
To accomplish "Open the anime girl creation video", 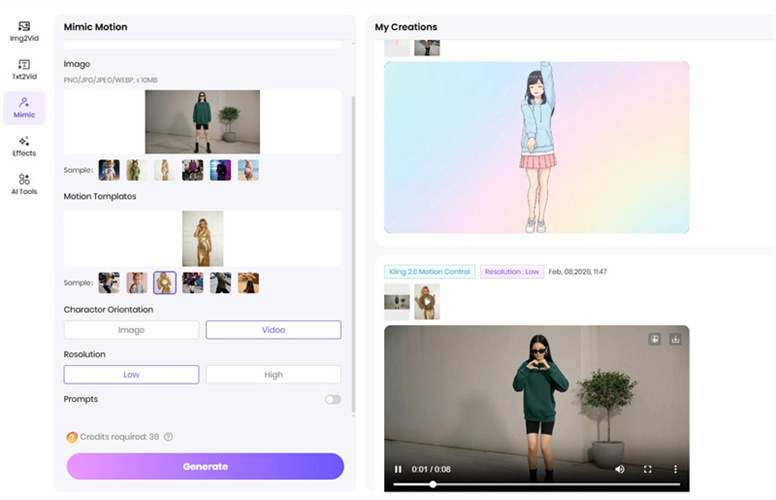I will click(536, 148).
